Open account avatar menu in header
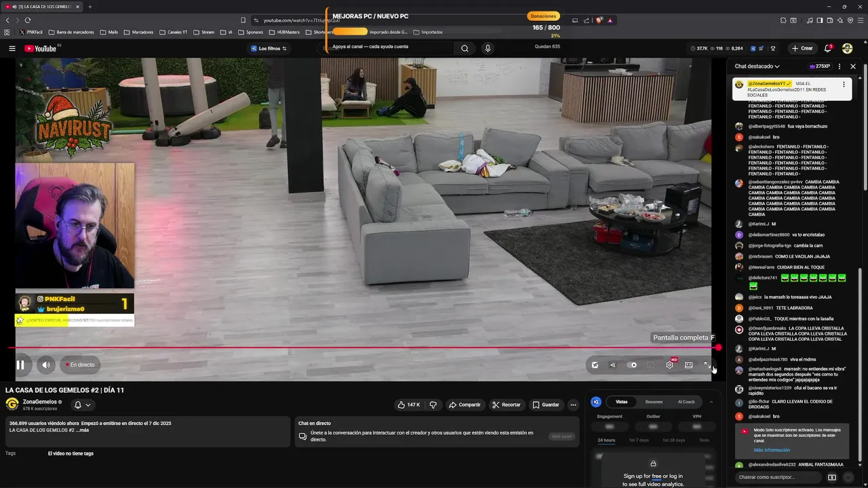The image size is (868, 488). pyautogui.click(x=847, y=48)
